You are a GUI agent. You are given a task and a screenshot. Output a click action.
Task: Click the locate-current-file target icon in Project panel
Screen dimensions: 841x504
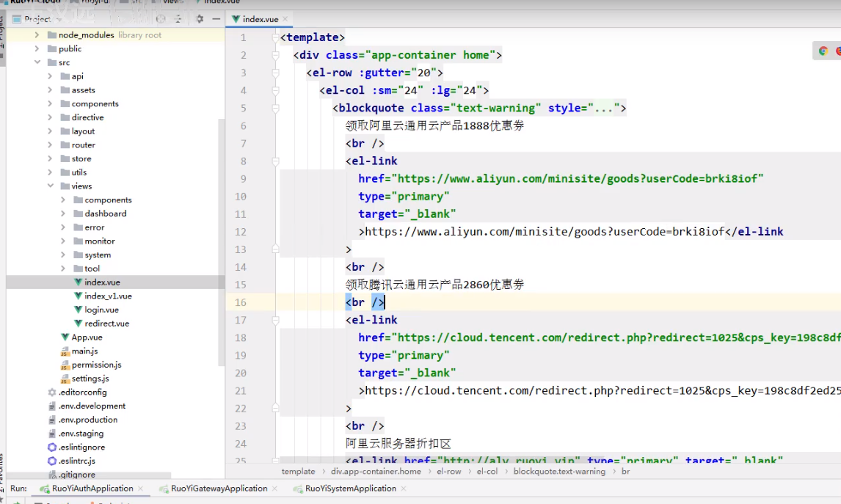161,19
